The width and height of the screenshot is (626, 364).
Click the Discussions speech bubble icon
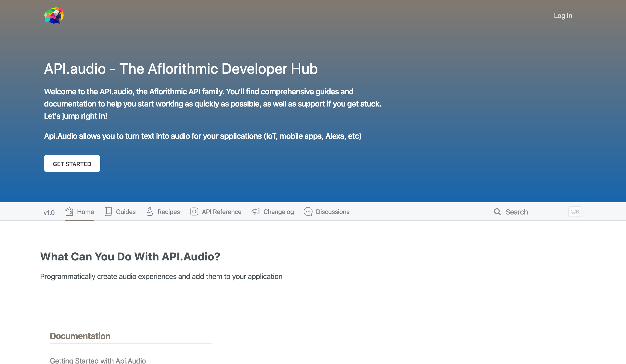pos(308,211)
